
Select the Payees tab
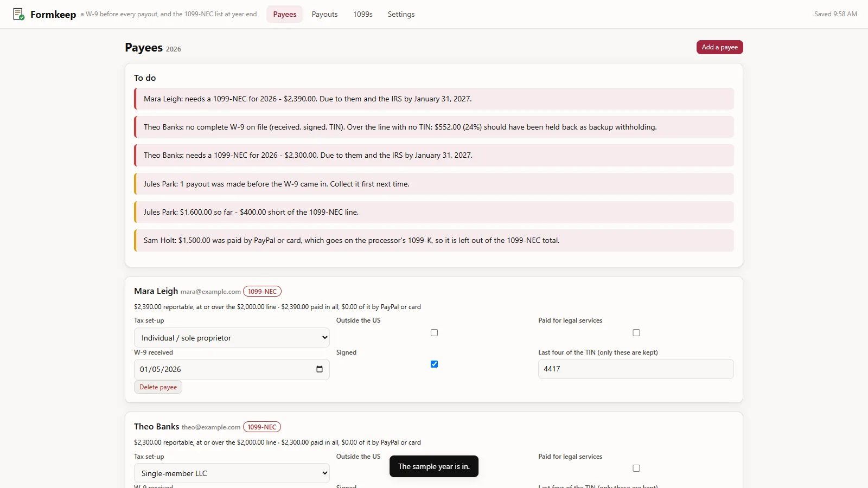285,14
